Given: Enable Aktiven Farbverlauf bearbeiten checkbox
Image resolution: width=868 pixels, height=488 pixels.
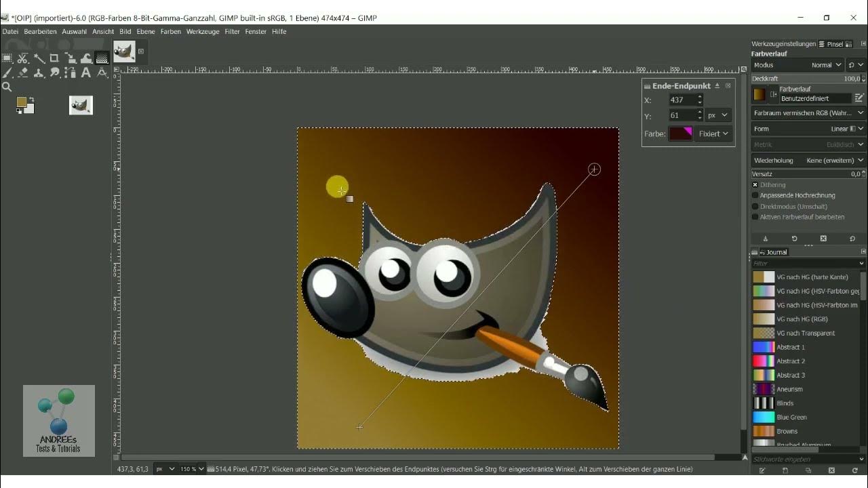Looking at the screenshot, I should point(755,217).
